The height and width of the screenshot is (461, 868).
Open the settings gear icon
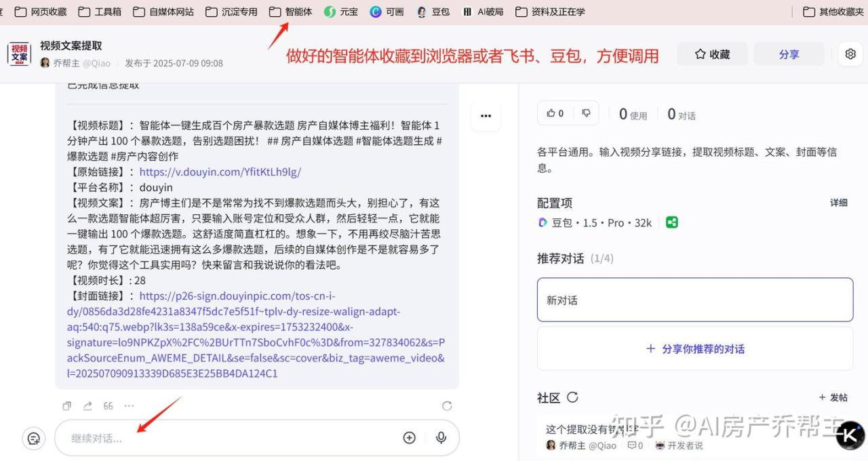(x=850, y=54)
